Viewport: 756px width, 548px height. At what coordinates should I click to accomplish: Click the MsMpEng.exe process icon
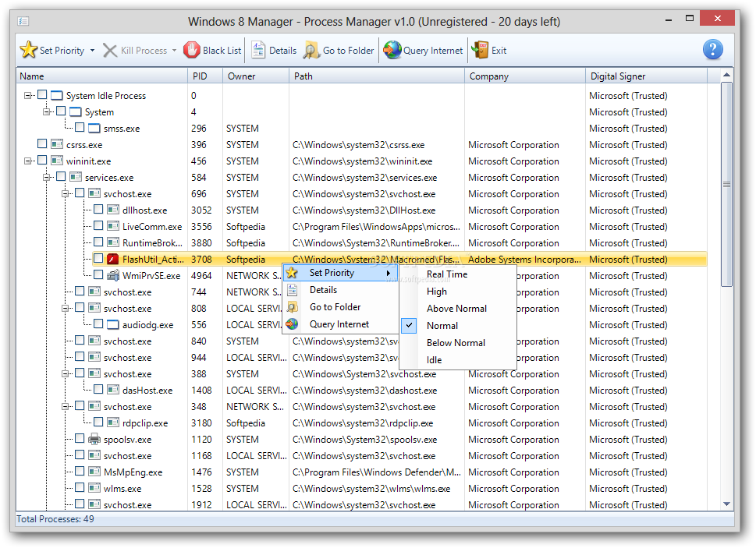pyautogui.click(x=94, y=472)
